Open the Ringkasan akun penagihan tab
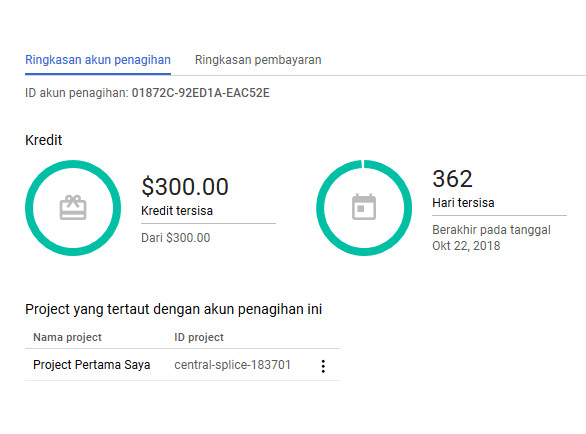586x434 pixels. point(98,60)
